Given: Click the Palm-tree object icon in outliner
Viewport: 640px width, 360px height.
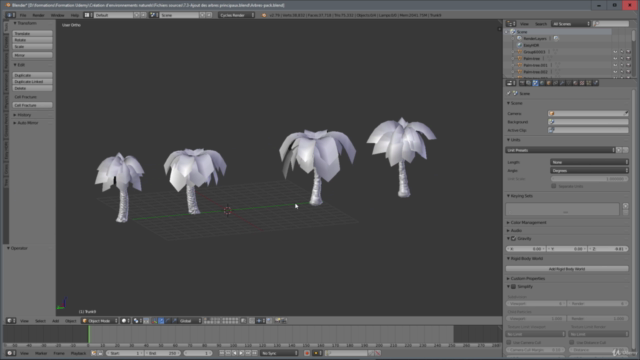Looking at the screenshot, I should pyautogui.click(x=520, y=58).
